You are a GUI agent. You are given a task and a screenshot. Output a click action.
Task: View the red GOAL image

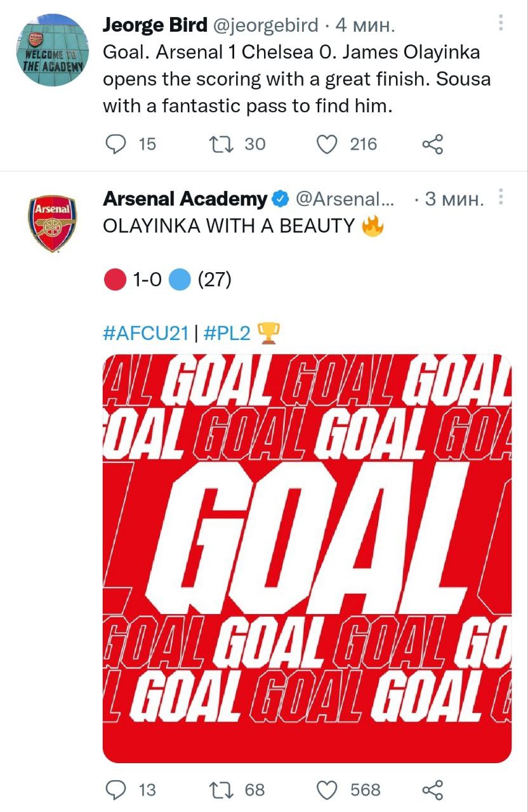click(x=307, y=558)
